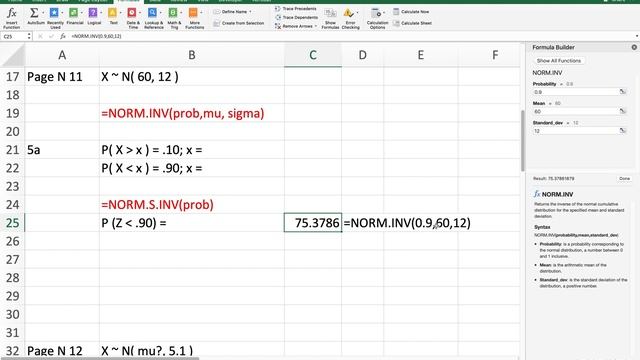Click range selector icon for Probability
The height and width of the screenshot is (360, 640).
pyautogui.click(x=623, y=92)
